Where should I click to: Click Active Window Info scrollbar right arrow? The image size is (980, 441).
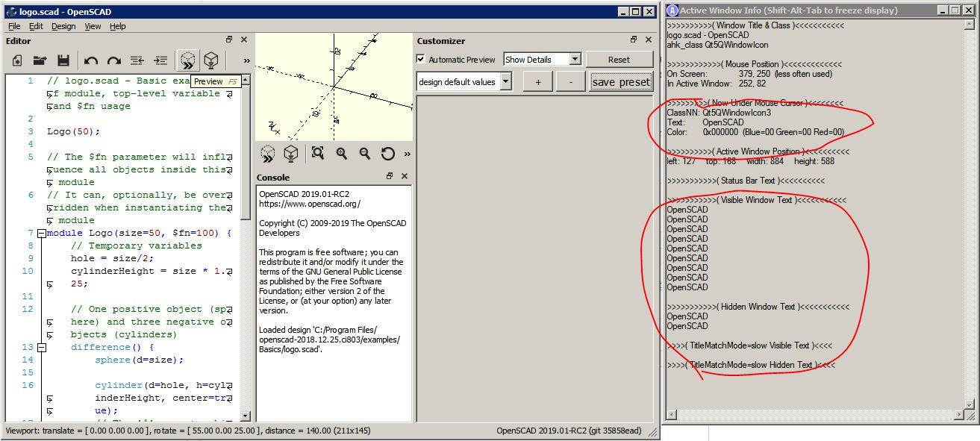click(960, 414)
